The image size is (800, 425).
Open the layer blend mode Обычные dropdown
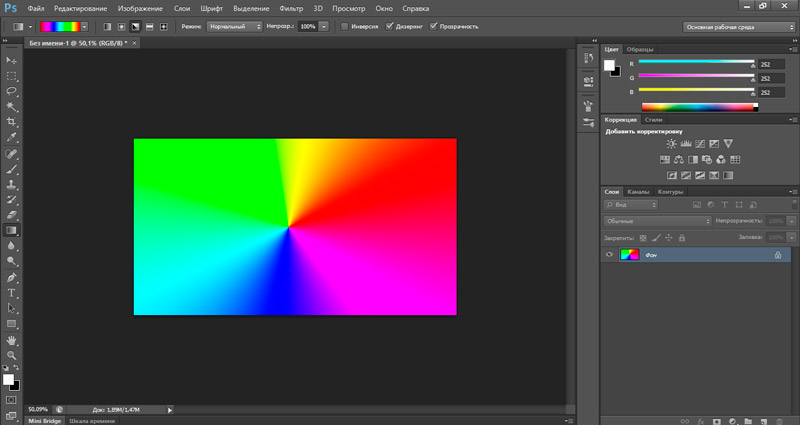coord(658,220)
